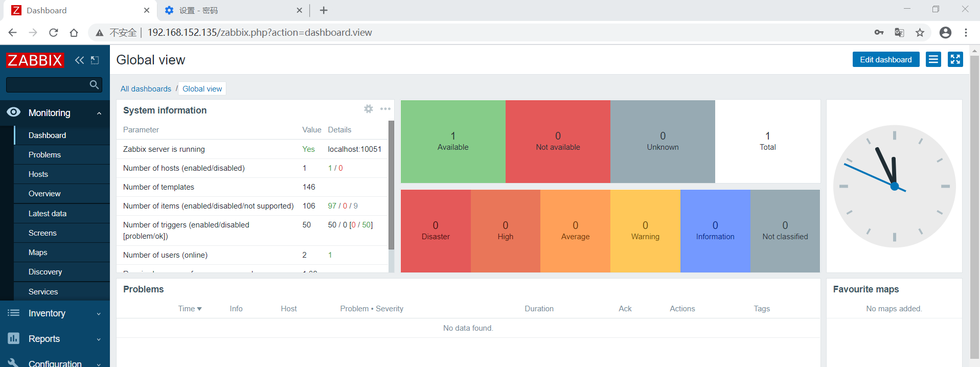Expand the Configuration menu section
The image size is (980, 367).
(99, 364)
